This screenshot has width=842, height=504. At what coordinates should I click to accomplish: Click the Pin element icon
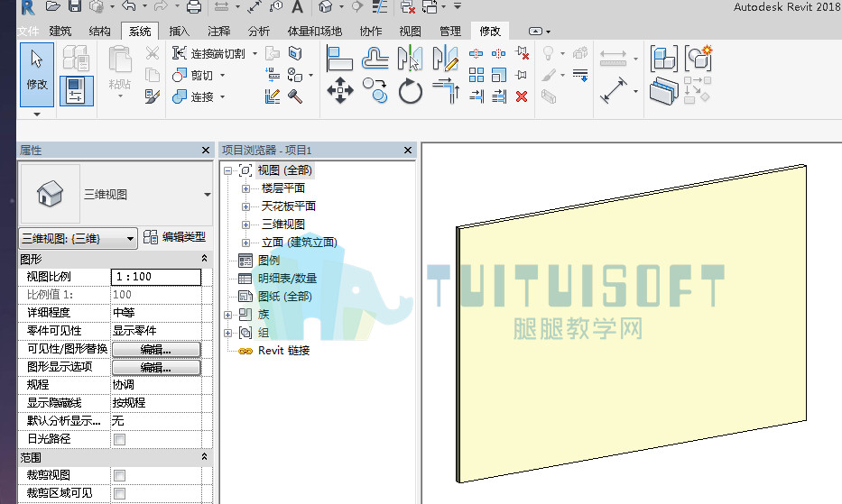521,75
